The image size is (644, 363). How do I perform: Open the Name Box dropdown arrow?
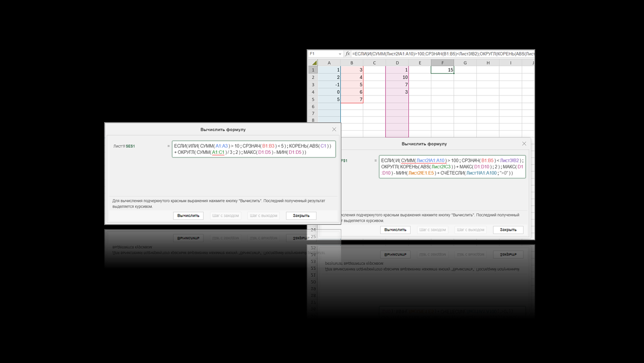[340, 54]
